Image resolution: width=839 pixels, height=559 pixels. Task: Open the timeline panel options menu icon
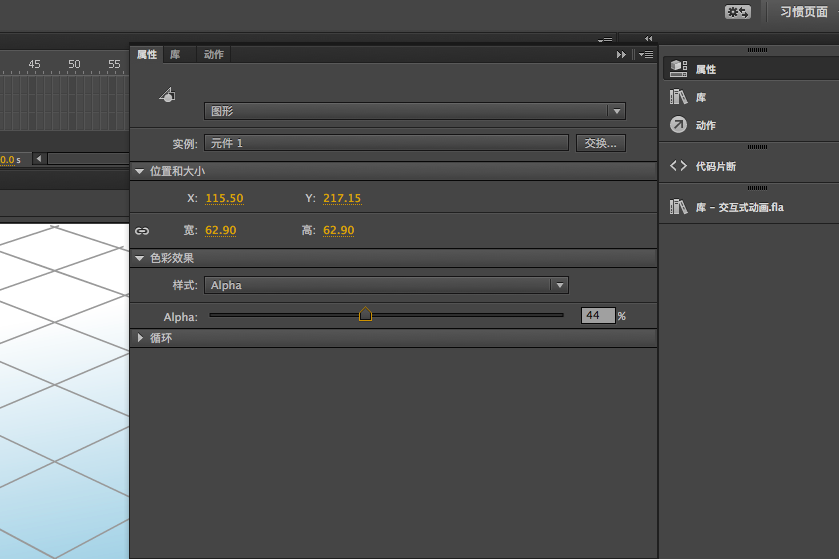point(605,39)
